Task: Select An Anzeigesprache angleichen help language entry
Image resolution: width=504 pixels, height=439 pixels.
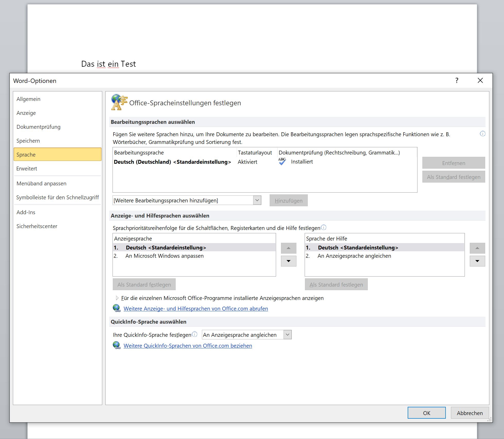Action: 354,256
